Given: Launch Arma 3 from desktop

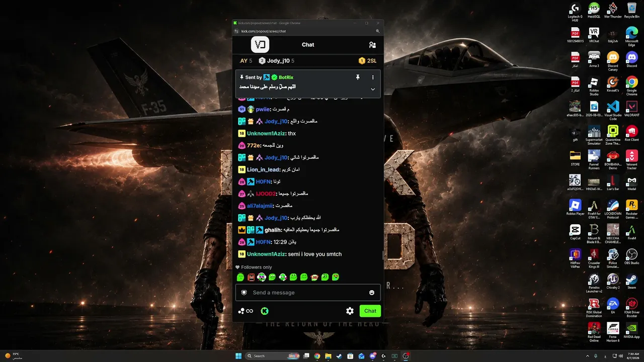Looking at the screenshot, I should (x=594, y=60).
